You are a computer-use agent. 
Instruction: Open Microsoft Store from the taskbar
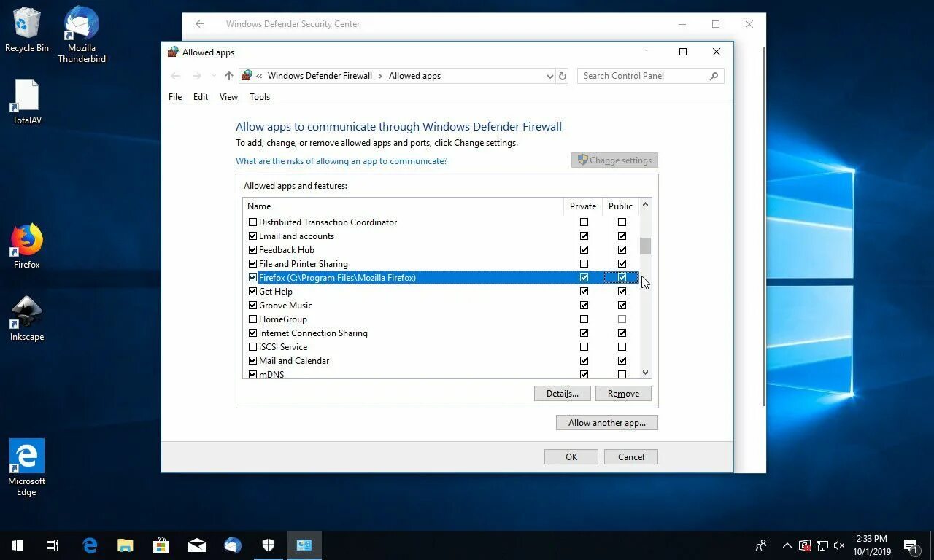pos(161,545)
